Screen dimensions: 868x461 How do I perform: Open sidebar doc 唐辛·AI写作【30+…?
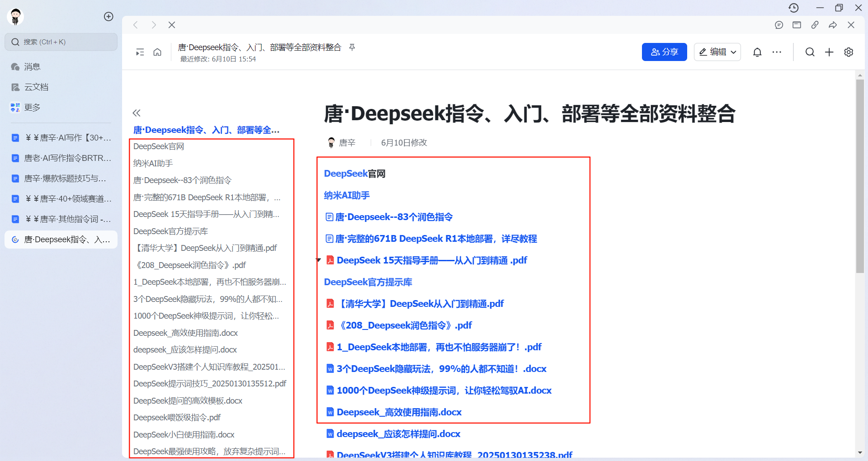pyautogui.click(x=61, y=138)
